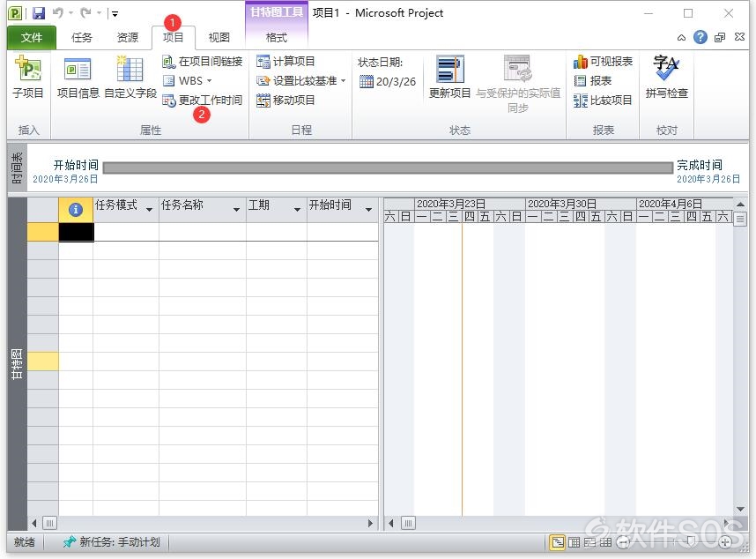756x559 pixels.
Task: Open 可视报表 visual reports
Action: click(604, 61)
